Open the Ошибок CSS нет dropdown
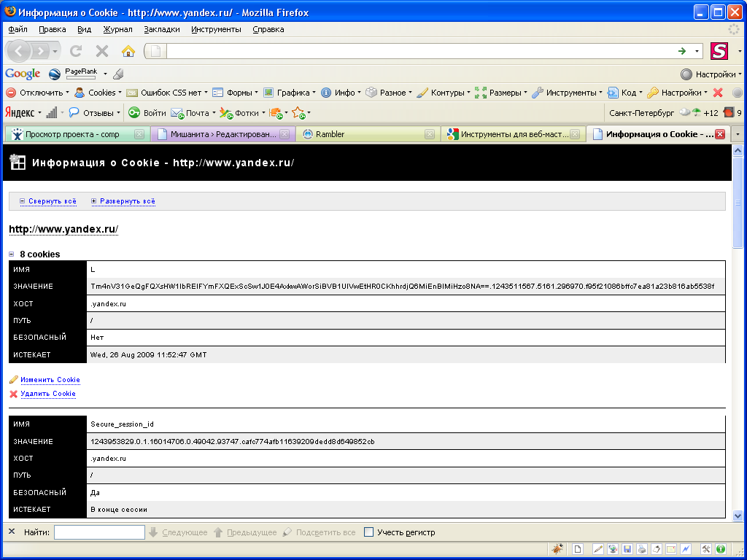The image size is (747, 560). (167, 93)
